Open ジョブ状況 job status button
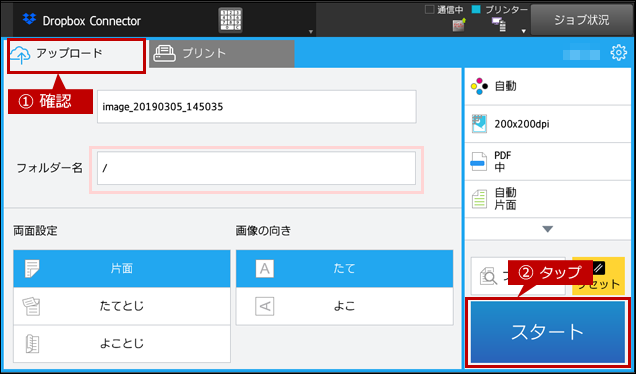Image resolution: width=636 pixels, height=374 pixels. click(581, 20)
